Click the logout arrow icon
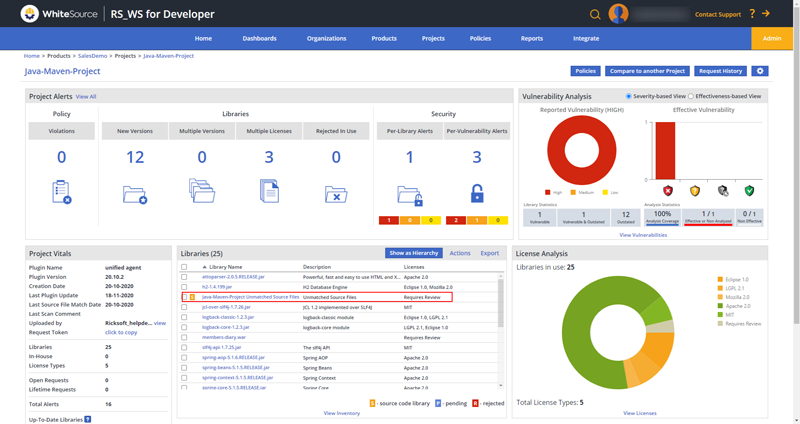Image resolution: width=800 pixels, height=424 pixels. pos(766,13)
